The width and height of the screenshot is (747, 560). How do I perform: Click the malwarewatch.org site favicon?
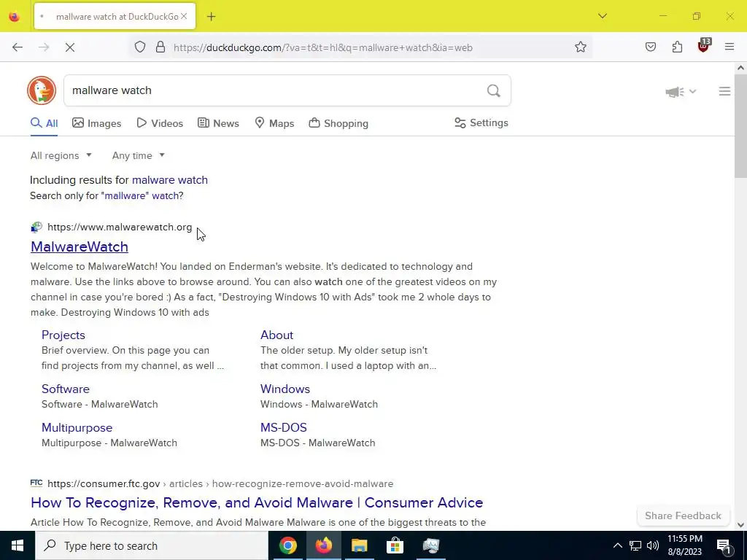click(x=36, y=227)
